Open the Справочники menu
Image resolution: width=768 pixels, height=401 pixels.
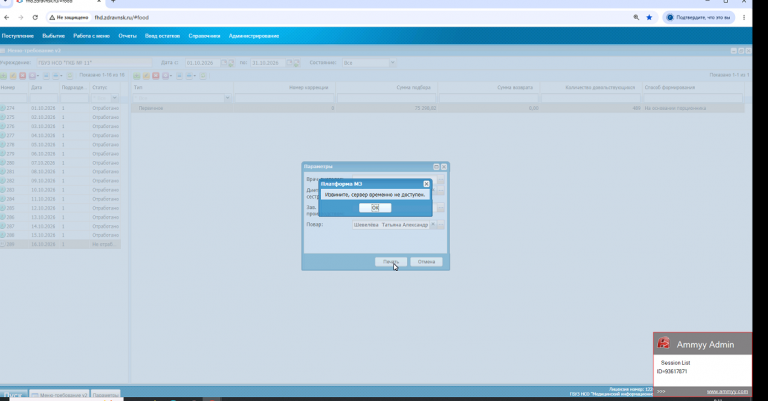(204, 36)
